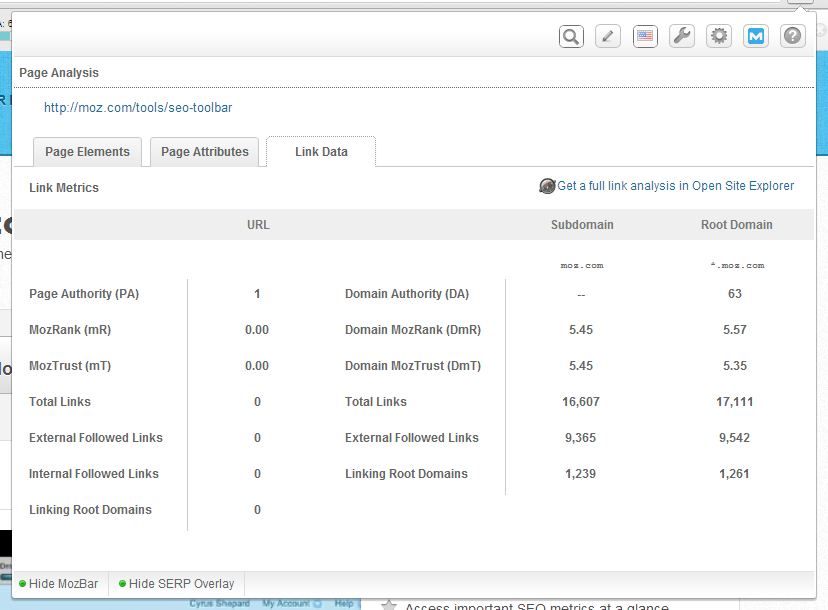This screenshot has width=828, height=610.
Task: Select the Domain Authority (DA) label
Action: [x=407, y=294]
